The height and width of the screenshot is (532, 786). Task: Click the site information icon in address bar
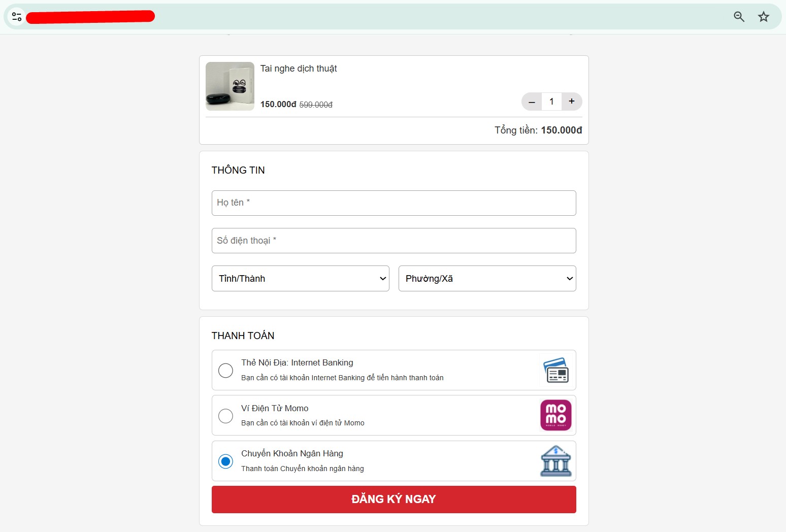point(17,17)
